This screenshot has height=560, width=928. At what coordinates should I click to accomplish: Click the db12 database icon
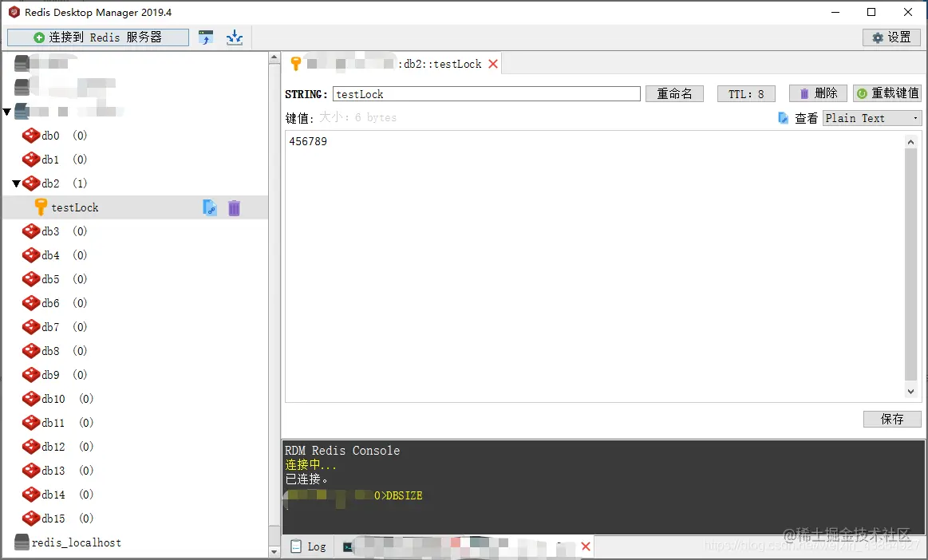coord(31,447)
